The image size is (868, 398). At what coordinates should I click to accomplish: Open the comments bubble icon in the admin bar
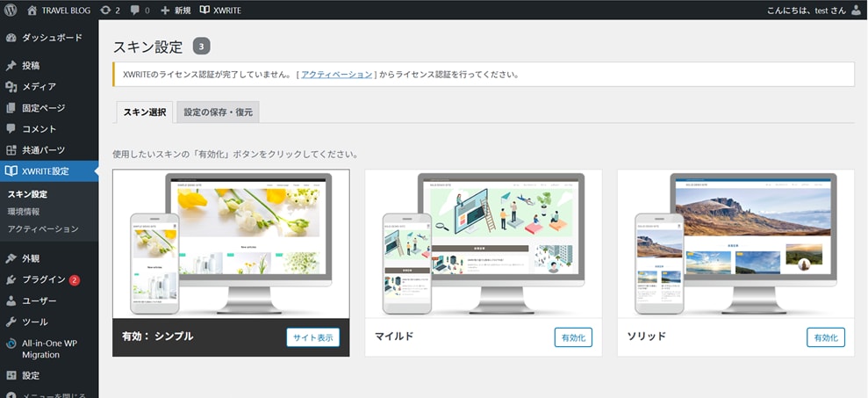(x=135, y=10)
